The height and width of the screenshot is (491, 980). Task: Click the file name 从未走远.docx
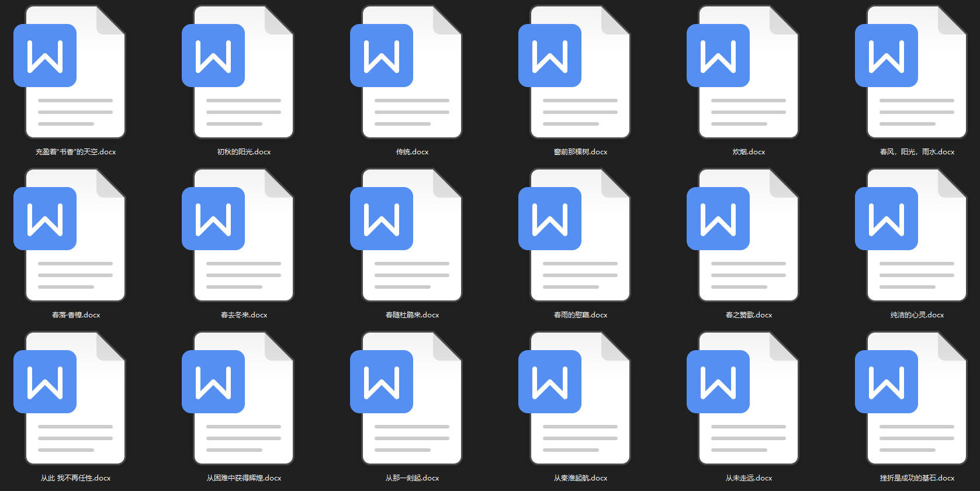749,478
